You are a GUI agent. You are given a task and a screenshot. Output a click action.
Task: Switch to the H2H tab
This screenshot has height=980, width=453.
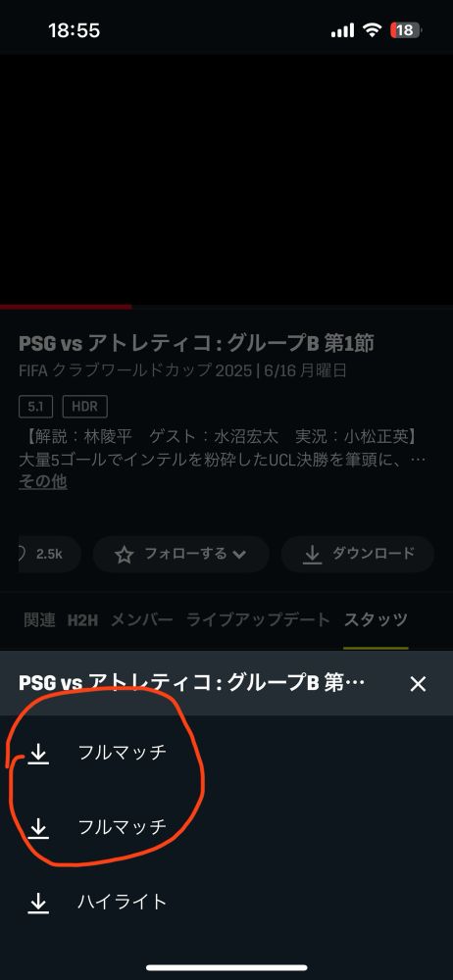(82, 620)
